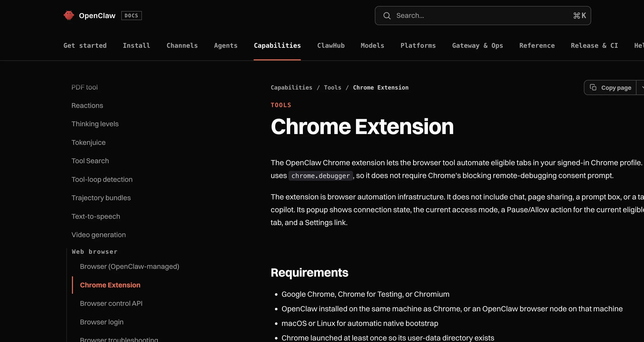644x342 pixels.
Task: Open Tool Search sidebar entry
Action: 90,161
